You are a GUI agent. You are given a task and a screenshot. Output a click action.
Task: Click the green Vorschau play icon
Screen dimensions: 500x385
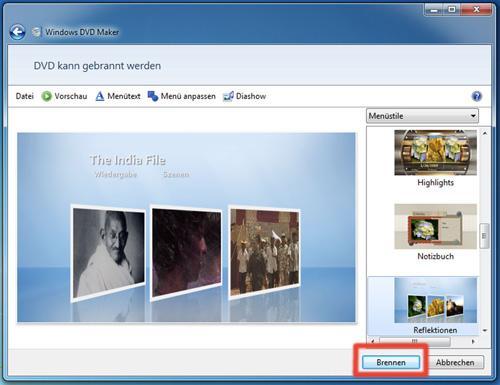coord(46,96)
